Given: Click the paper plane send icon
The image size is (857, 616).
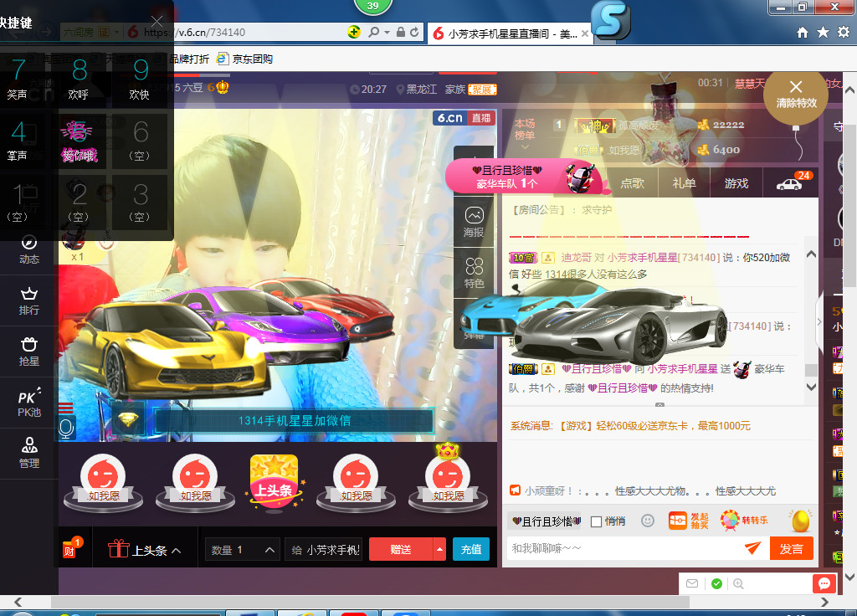Looking at the screenshot, I should [x=753, y=547].
